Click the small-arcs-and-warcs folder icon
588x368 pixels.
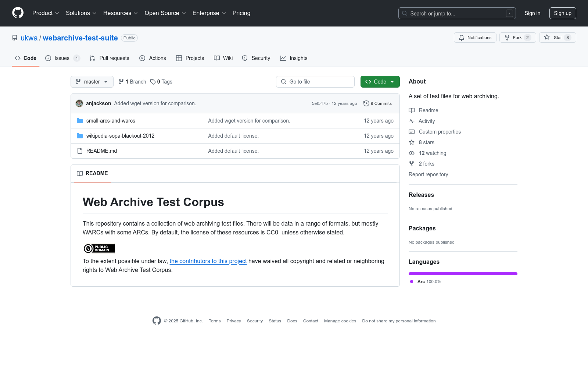point(80,121)
